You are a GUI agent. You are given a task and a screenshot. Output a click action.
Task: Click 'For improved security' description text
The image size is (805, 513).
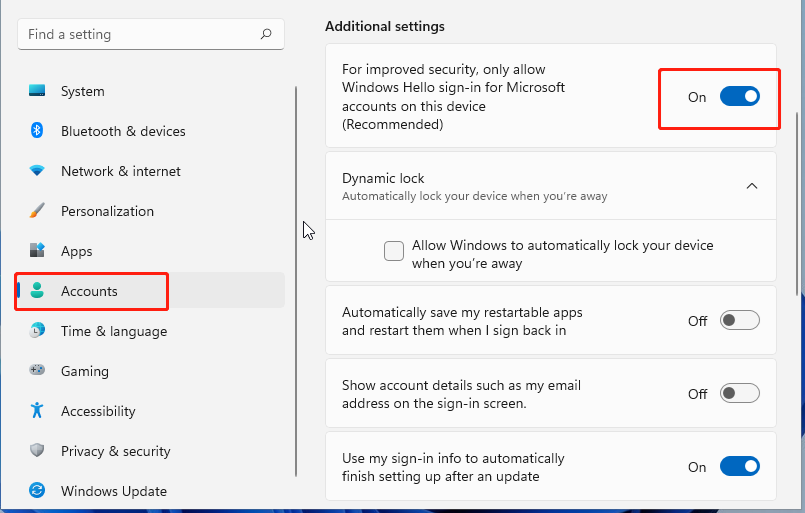453,97
